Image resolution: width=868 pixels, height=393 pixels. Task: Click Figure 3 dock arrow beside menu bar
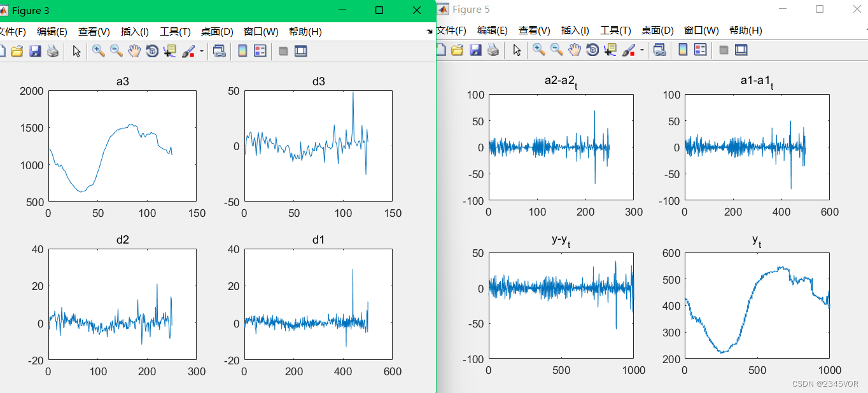(430, 31)
